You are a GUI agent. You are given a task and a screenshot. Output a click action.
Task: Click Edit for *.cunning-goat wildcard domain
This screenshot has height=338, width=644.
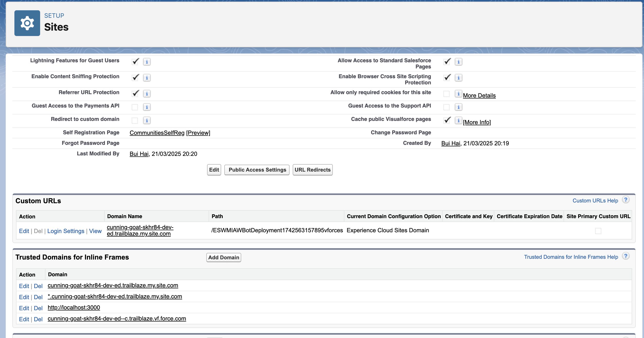[24, 297]
